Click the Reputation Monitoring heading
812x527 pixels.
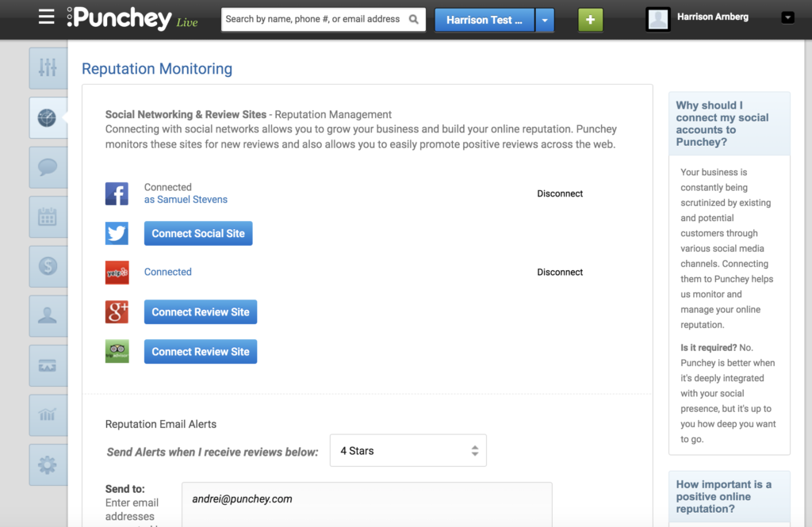click(x=157, y=69)
